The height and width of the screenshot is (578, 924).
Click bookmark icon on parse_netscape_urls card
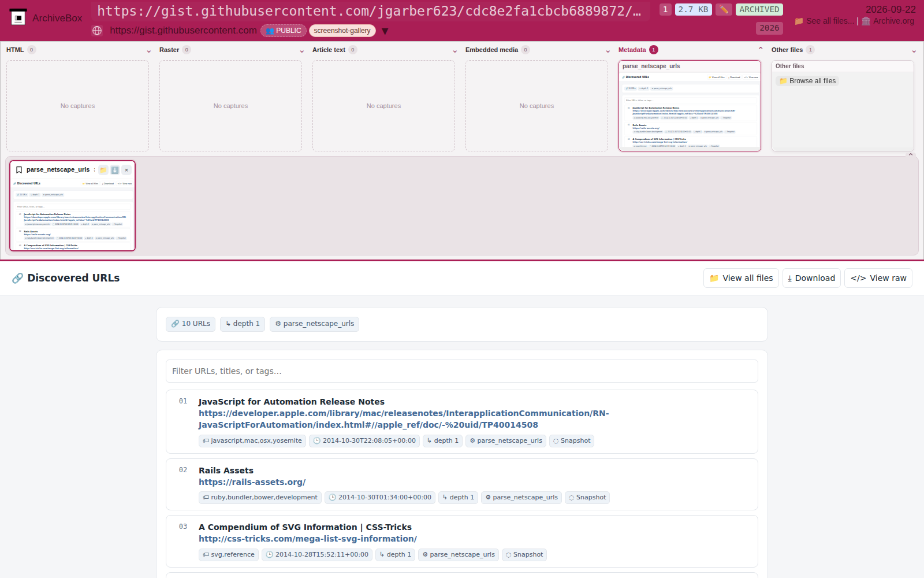click(19, 170)
